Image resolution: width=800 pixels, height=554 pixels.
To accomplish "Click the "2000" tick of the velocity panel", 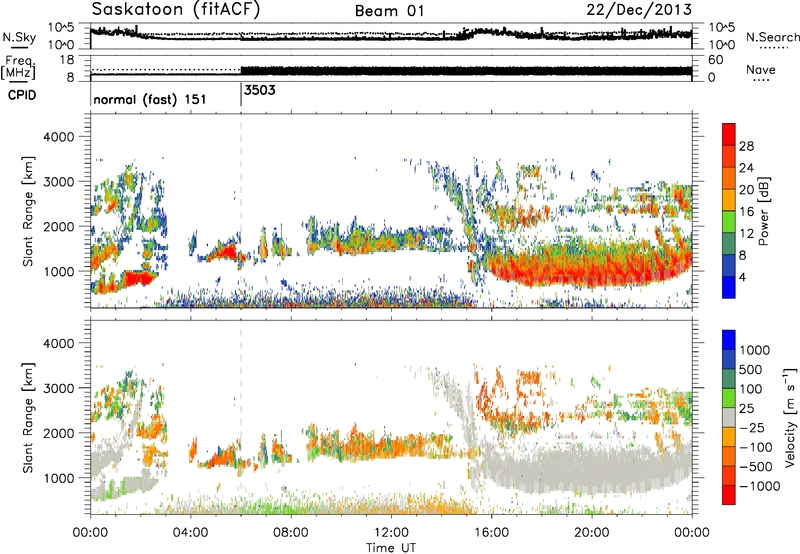I will [x=58, y=433].
